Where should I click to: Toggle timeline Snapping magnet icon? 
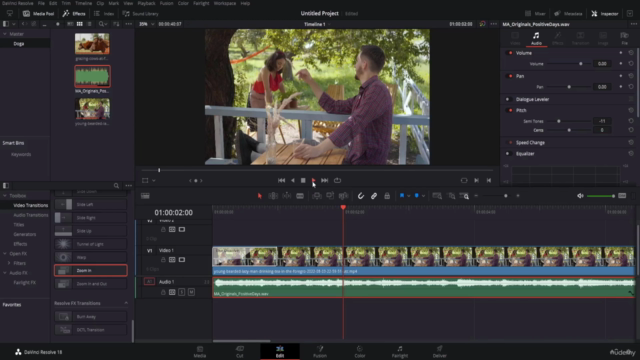click(x=361, y=196)
